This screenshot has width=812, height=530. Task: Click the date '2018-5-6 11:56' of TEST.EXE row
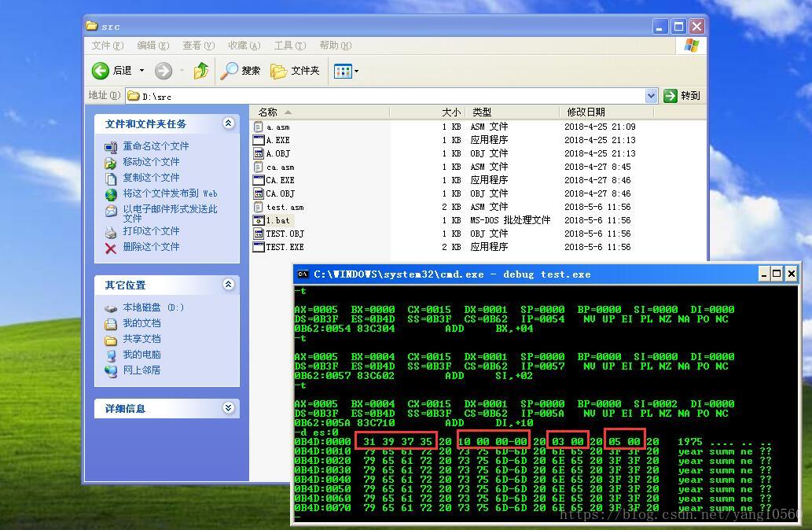pos(597,247)
